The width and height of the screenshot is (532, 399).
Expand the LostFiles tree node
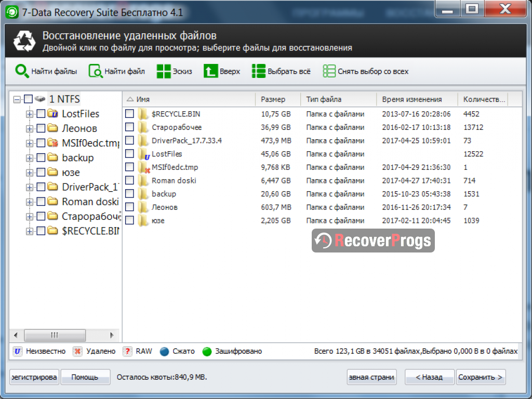[29, 114]
